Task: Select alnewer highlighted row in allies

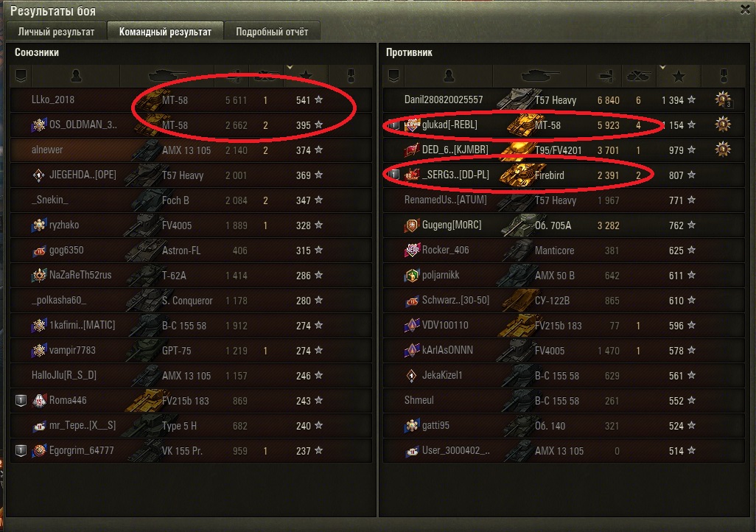Action: point(191,150)
